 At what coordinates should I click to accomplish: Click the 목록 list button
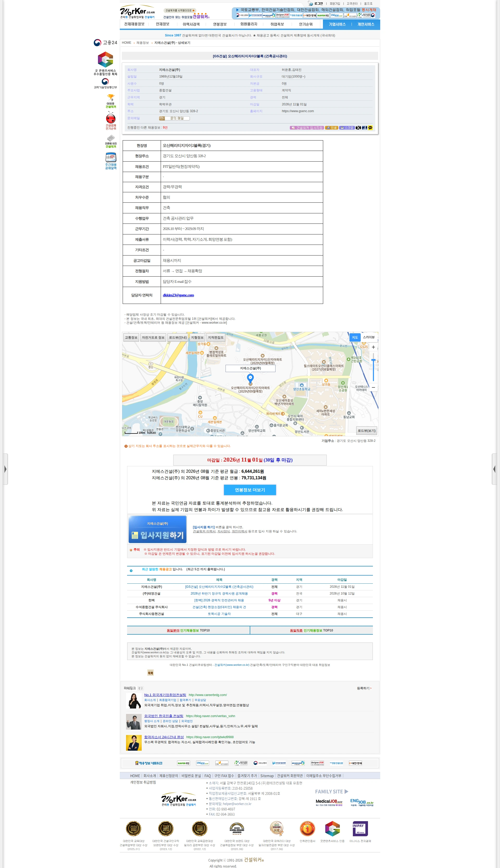[151, 673]
